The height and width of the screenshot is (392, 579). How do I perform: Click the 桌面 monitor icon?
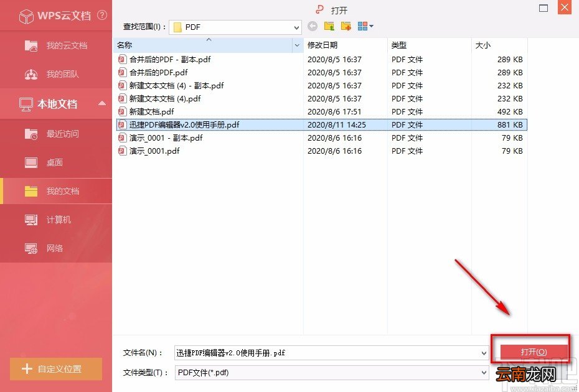pos(31,162)
